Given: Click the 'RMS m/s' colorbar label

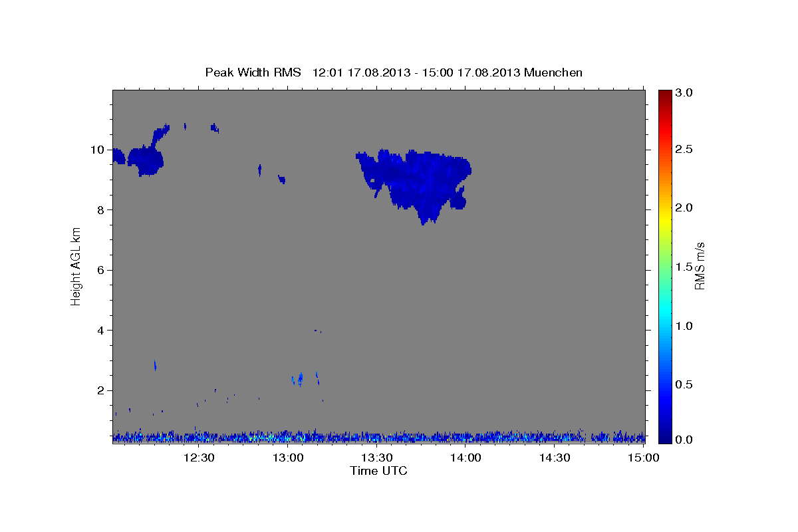Looking at the screenshot, I should (x=700, y=265).
